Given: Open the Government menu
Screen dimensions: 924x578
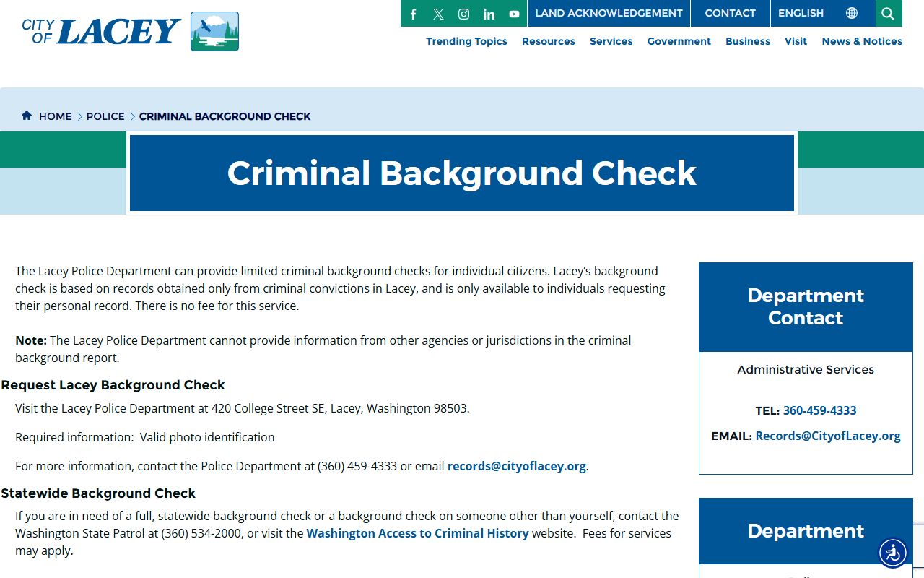Looking at the screenshot, I should (679, 41).
